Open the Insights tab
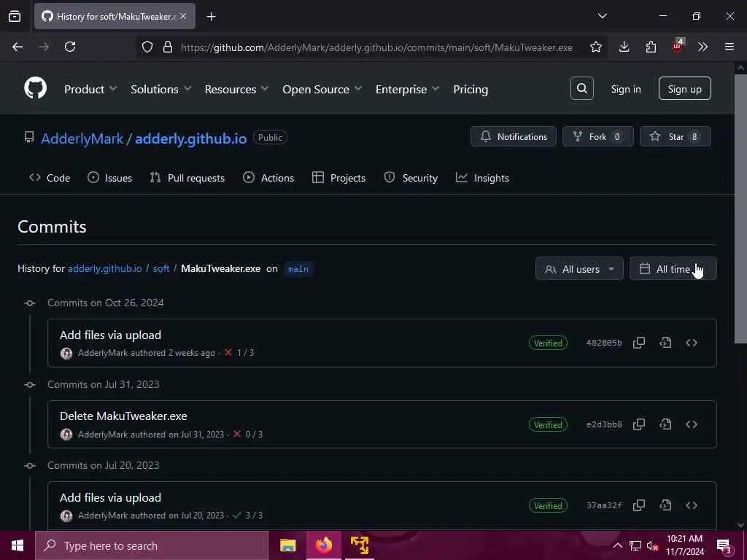The height and width of the screenshot is (560, 747). [x=482, y=178]
